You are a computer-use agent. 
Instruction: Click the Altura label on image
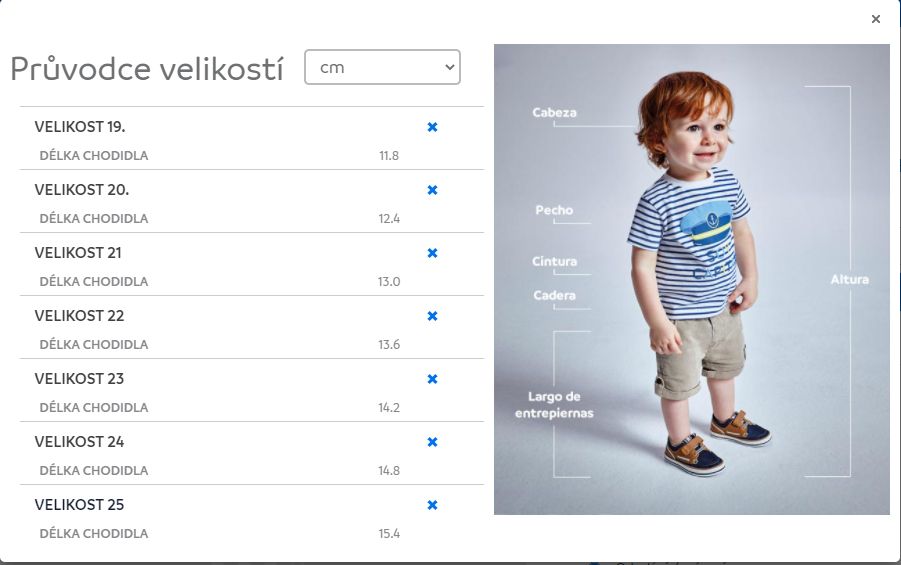849,279
